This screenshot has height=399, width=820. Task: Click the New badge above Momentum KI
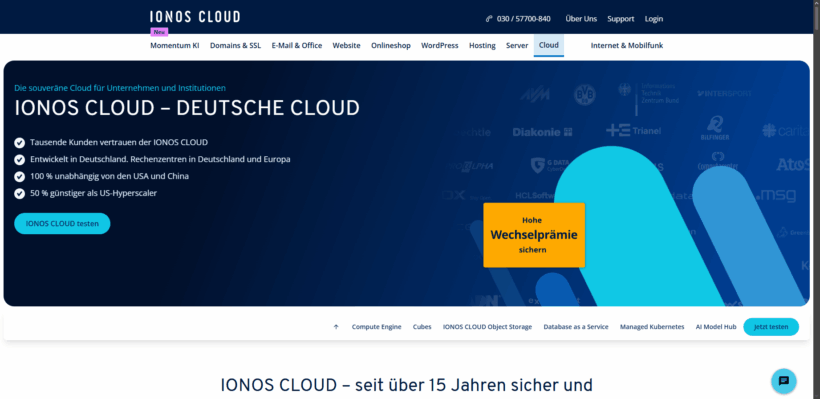[160, 32]
